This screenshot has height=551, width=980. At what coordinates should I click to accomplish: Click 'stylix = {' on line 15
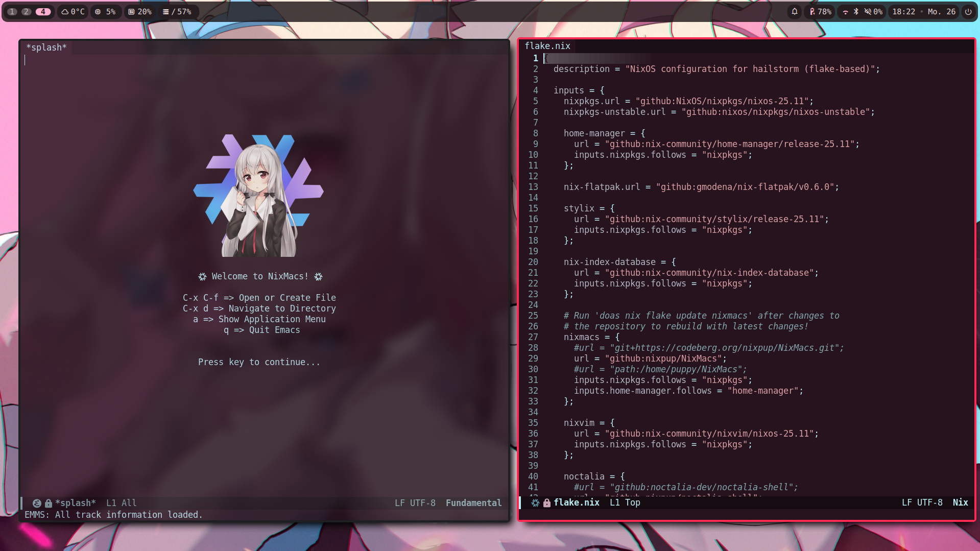589,208
